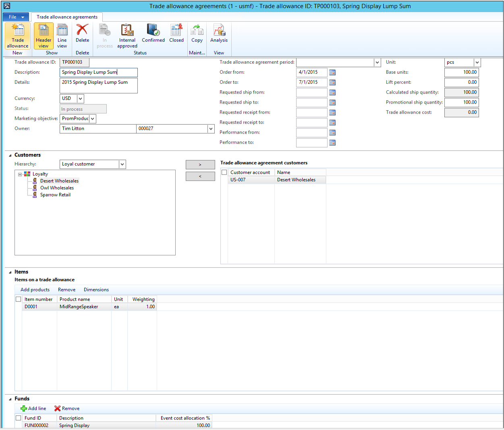The height and width of the screenshot is (430, 504).
Task: Open the Currency dropdown
Action: pyautogui.click(x=80, y=99)
